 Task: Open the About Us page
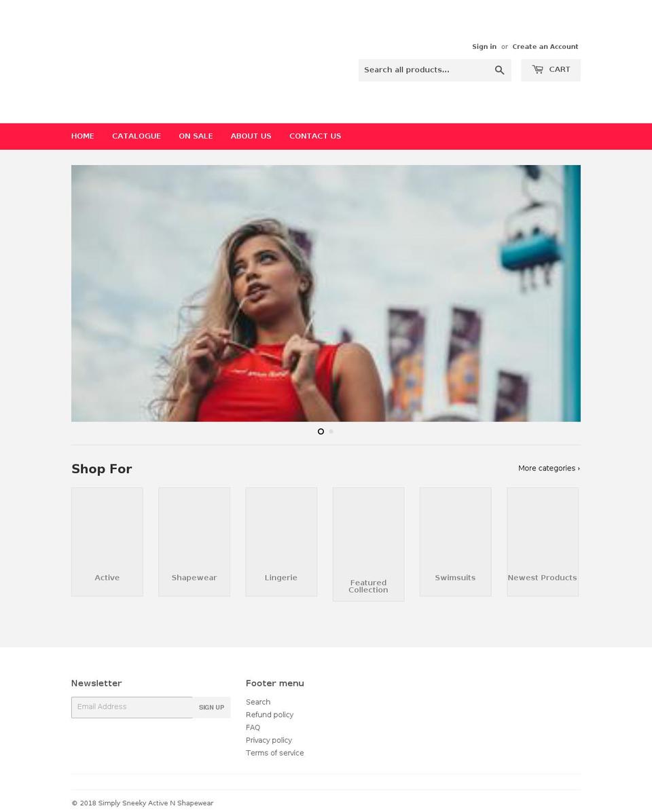coord(251,136)
